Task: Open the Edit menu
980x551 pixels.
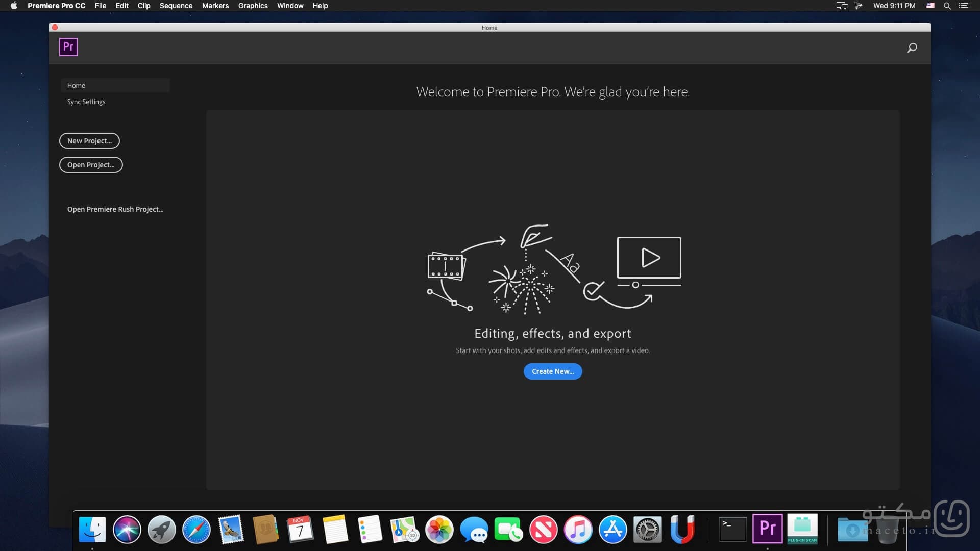Action: pyautogui.click(x=122, y=6)
